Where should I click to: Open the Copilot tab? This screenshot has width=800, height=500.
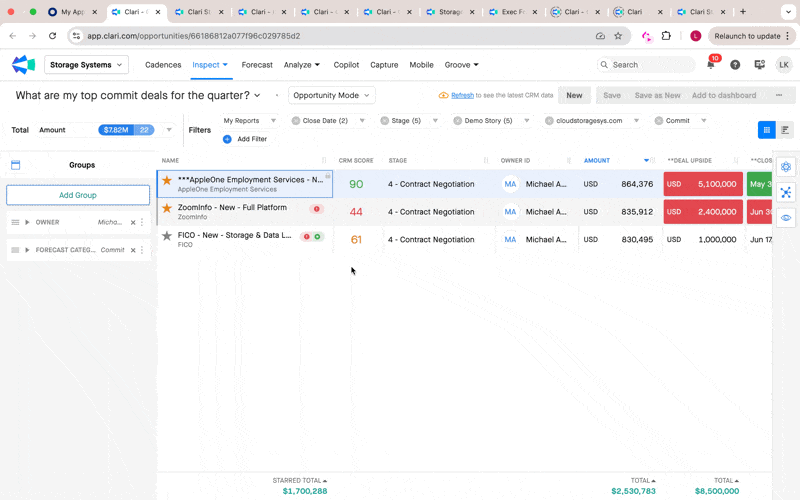tap(346, 65)
